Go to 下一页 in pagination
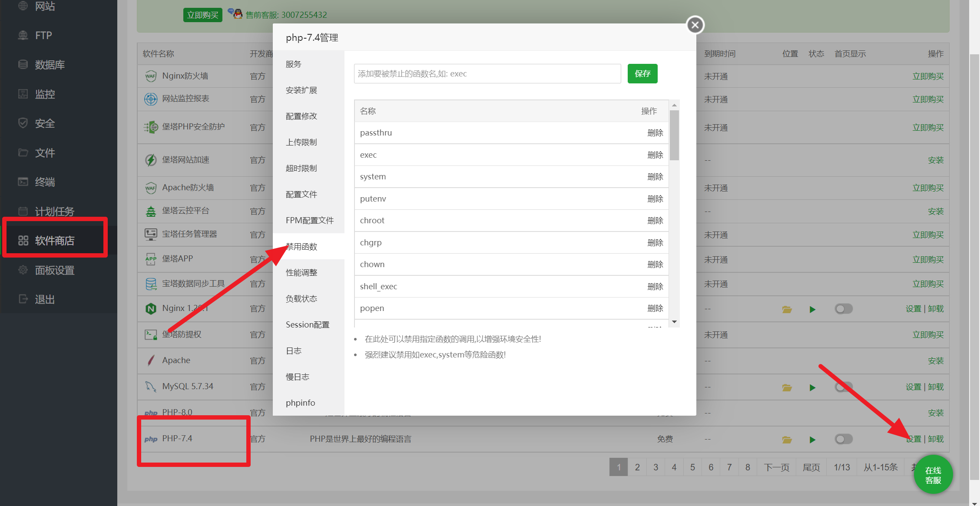The width and height of the screenshot is (980, 506). pos(776,467)
